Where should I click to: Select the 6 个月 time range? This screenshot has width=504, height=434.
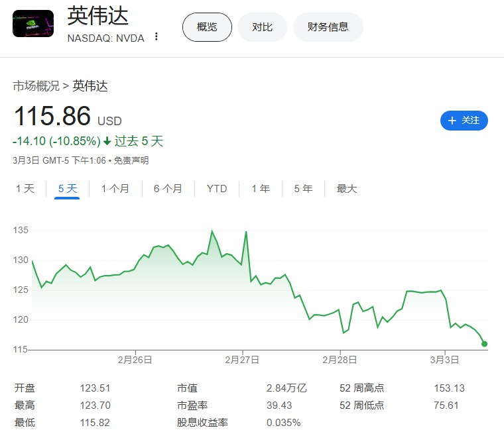pos(168,189)
